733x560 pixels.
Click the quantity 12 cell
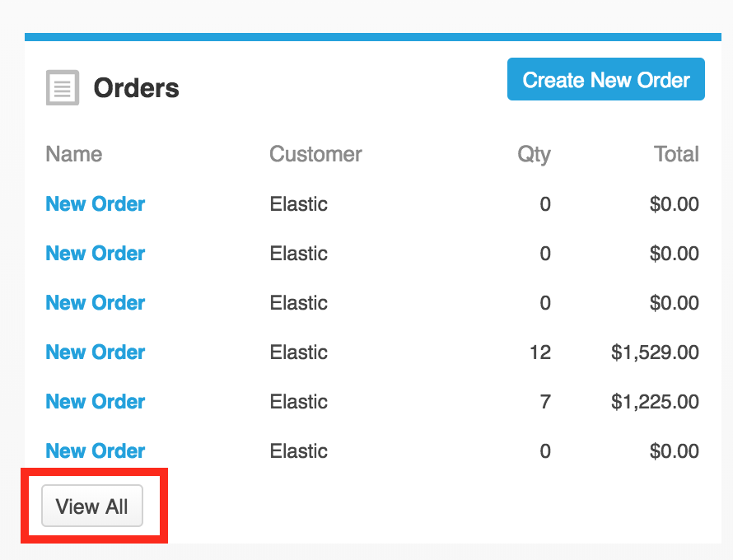540,352
